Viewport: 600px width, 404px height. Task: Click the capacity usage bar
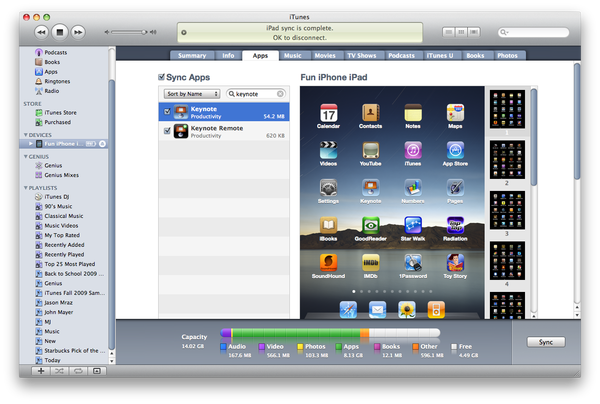point(330,332)
